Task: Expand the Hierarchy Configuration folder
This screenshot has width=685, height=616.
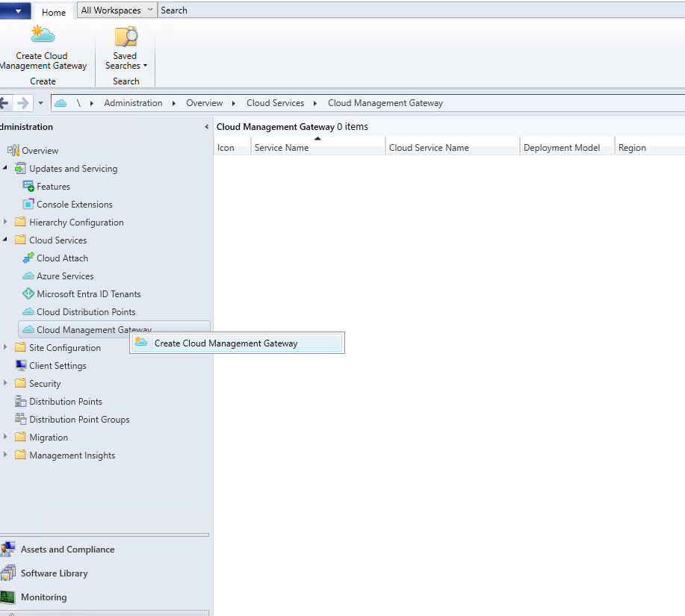Action: 6,223
